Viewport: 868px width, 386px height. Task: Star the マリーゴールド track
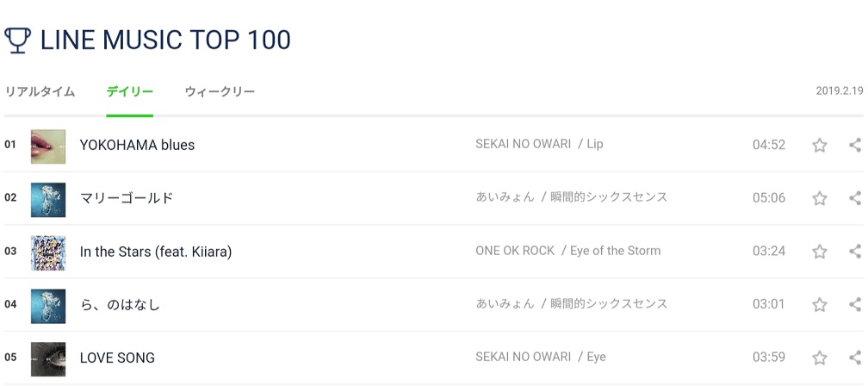tap(819, 198)
